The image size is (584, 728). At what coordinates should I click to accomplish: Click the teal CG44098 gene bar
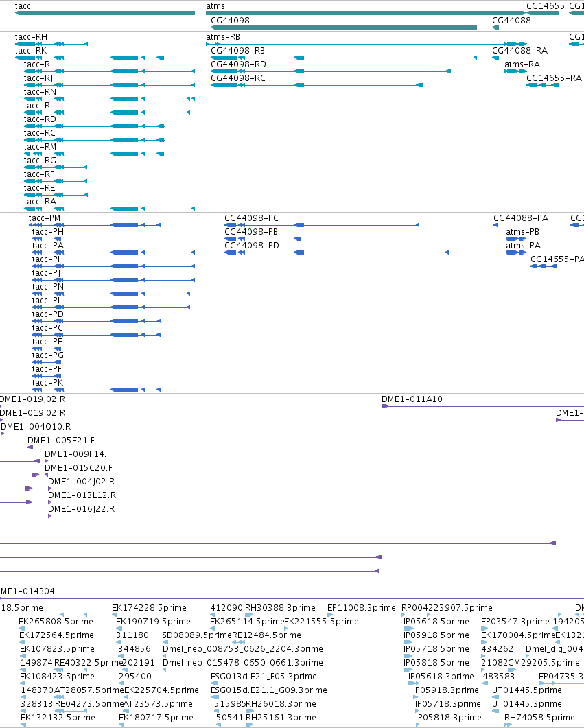pos(344,27)
